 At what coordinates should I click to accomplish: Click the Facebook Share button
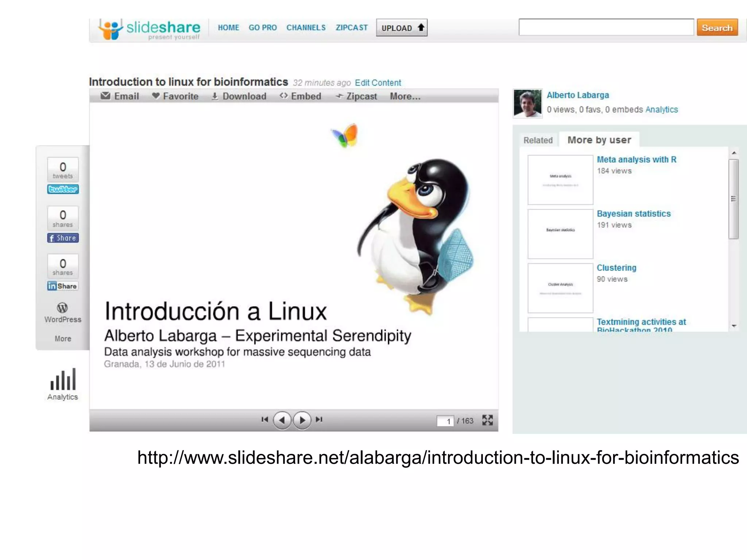coord(63,238)
